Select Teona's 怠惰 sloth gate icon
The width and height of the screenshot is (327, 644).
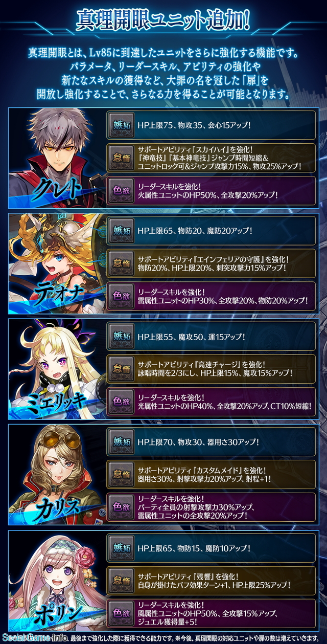[x=122, y=262]
